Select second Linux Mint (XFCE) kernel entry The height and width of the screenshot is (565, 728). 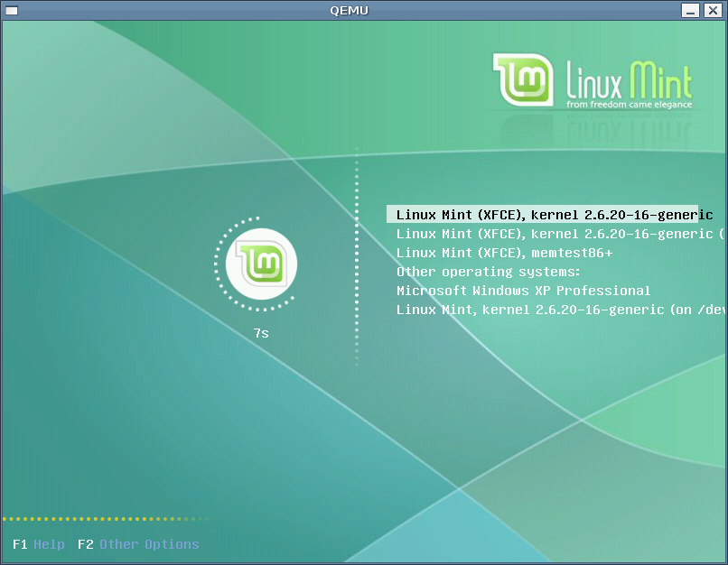(559, 234)
